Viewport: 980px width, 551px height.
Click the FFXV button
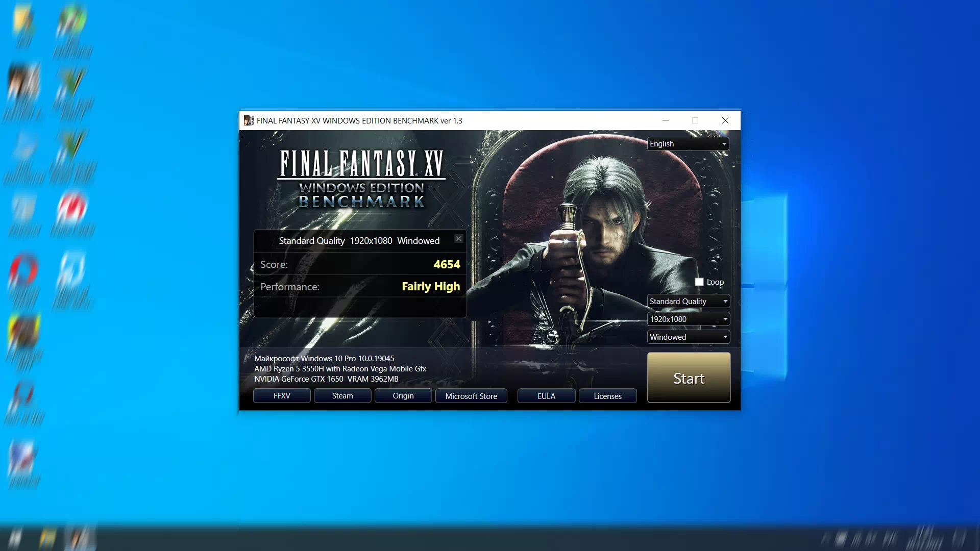coord(281,395)
